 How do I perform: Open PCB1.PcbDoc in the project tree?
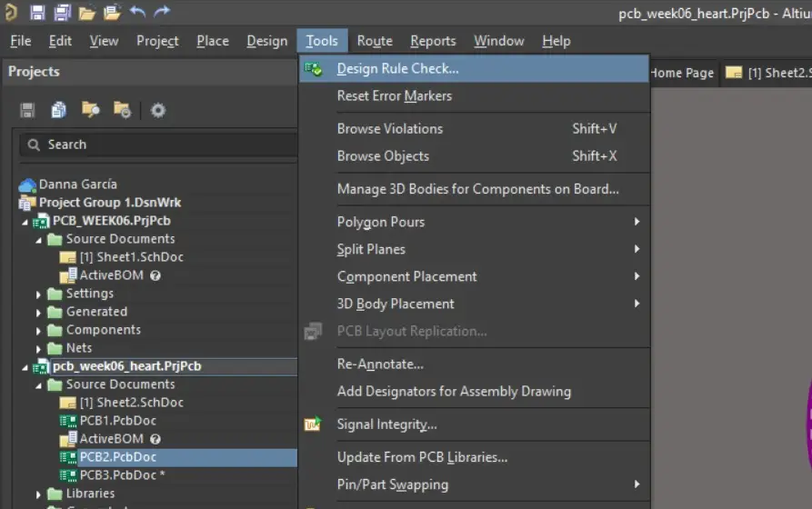(x=117, y=421)
